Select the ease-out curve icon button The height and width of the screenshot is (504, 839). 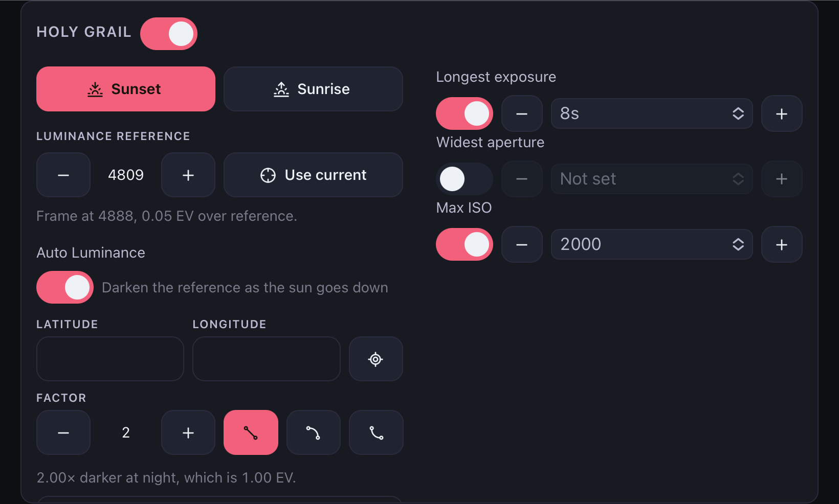[x=313, y=432]
